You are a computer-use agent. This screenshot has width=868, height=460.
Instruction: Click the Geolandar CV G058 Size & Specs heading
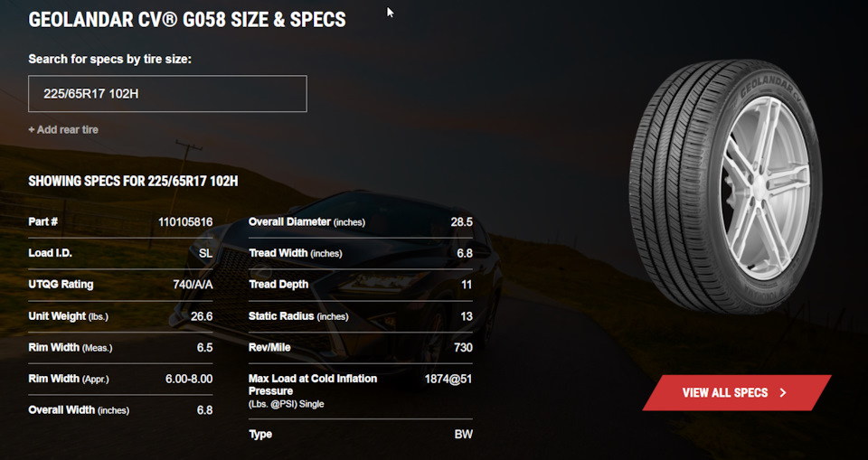tap(187, 19)
